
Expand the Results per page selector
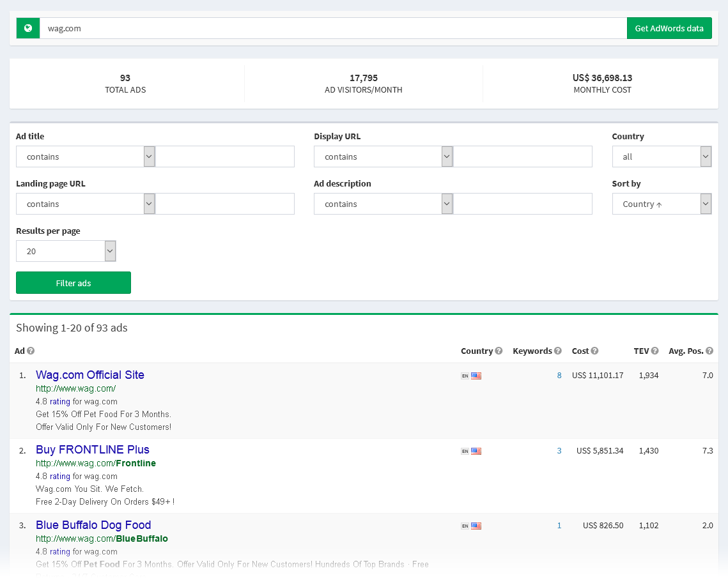66,250
